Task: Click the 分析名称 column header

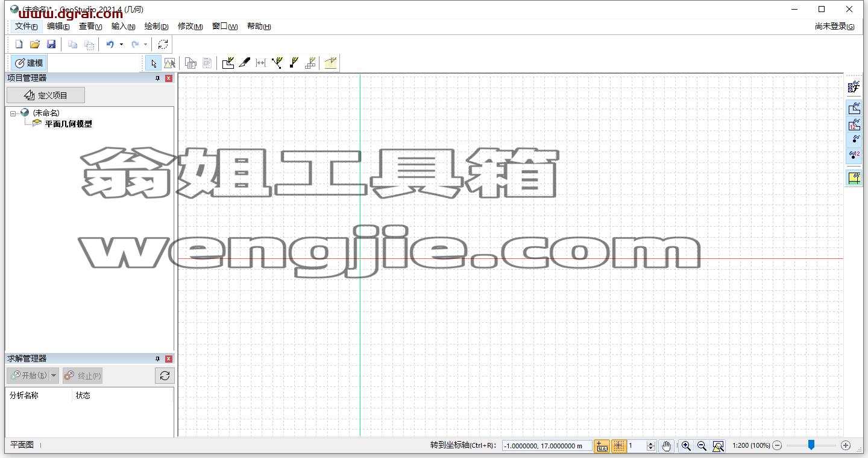Action: (x=39, y=395)
